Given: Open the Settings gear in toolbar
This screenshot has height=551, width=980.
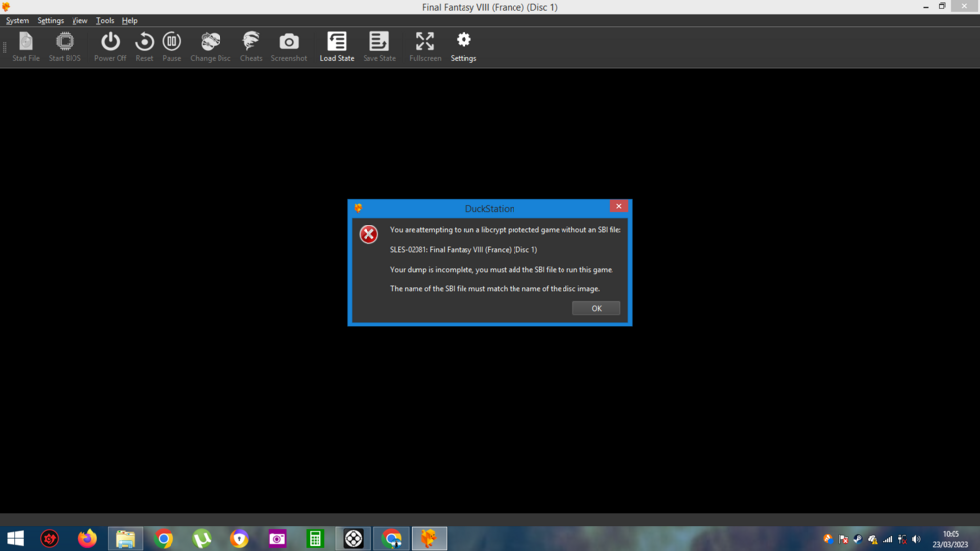Looking at the screenshot, I should (464, 44).
